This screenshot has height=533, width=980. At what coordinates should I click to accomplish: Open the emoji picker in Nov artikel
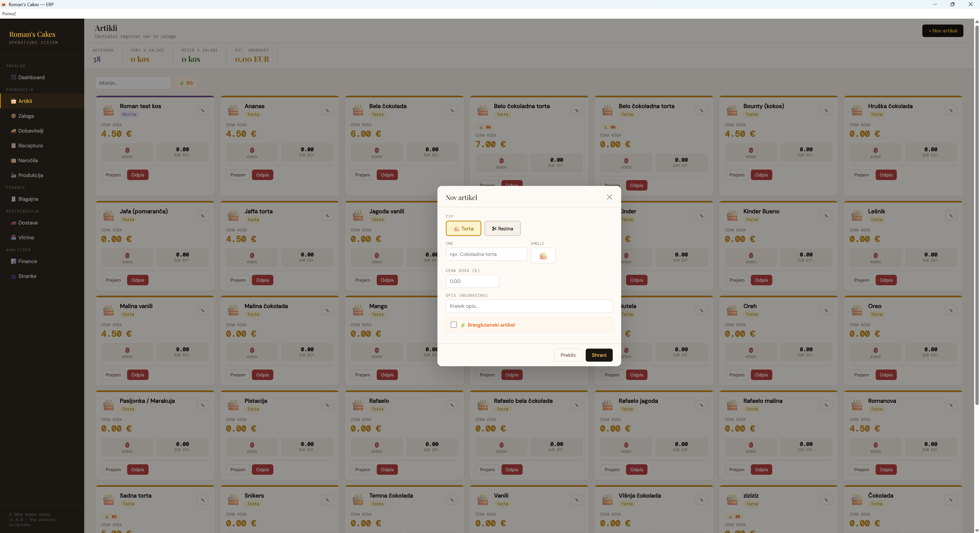tap(543, 255)
